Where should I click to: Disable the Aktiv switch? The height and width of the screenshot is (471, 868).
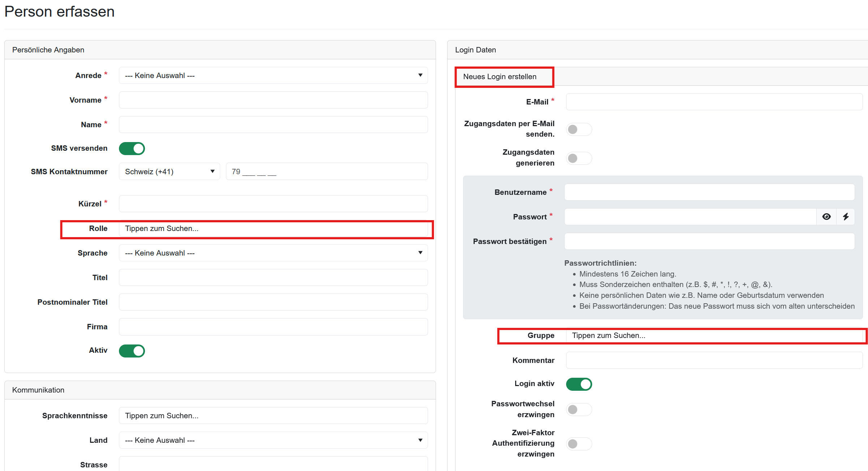[x=132, y=351]
